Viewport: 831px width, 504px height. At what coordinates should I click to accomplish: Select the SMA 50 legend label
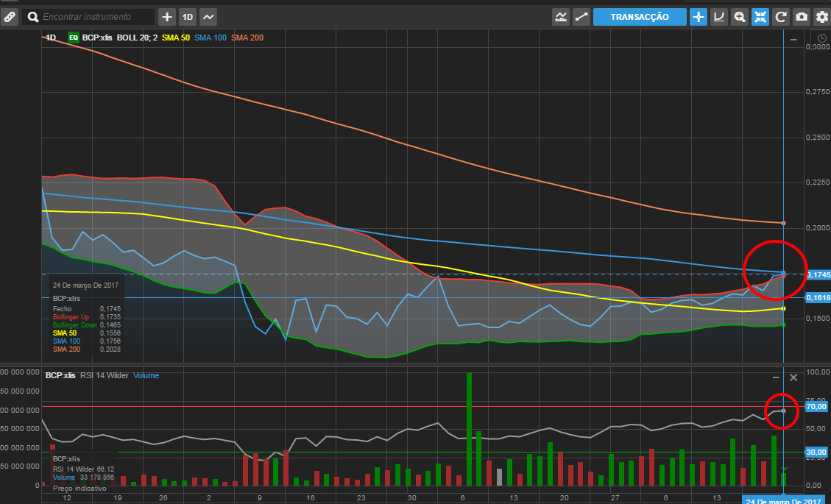[175, 38]
